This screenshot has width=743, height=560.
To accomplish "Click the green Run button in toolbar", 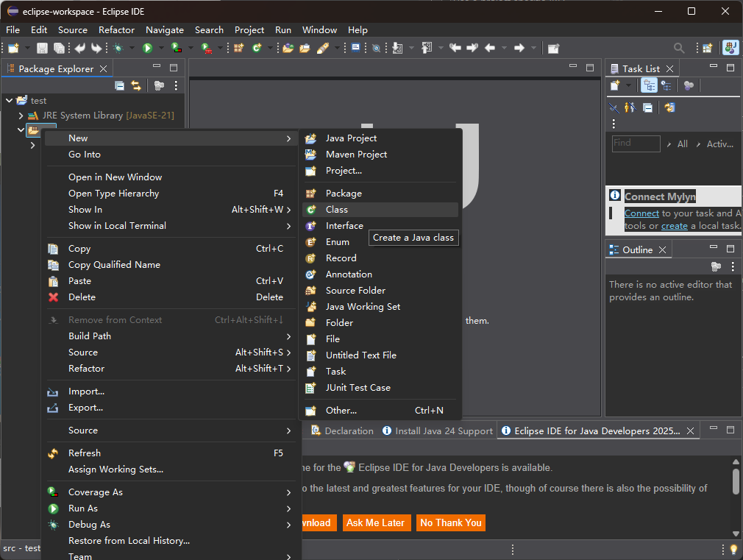I will [147, 48].
